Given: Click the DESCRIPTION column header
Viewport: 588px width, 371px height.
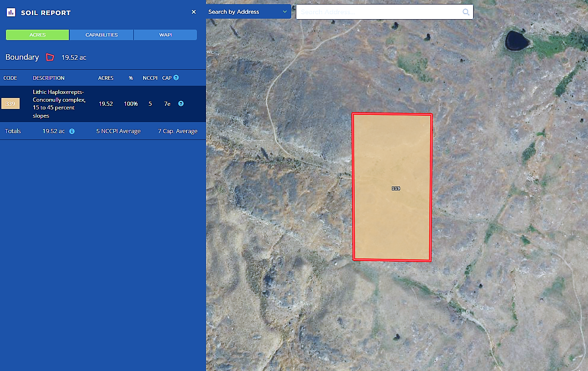Looking at the screenshot, I should 49,78.
